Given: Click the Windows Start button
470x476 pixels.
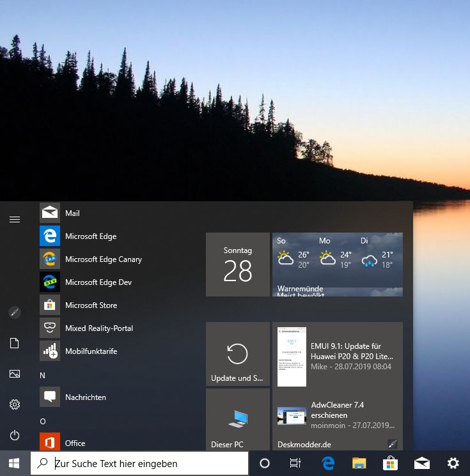Looking at the screenshot, I should click(14, 463).
